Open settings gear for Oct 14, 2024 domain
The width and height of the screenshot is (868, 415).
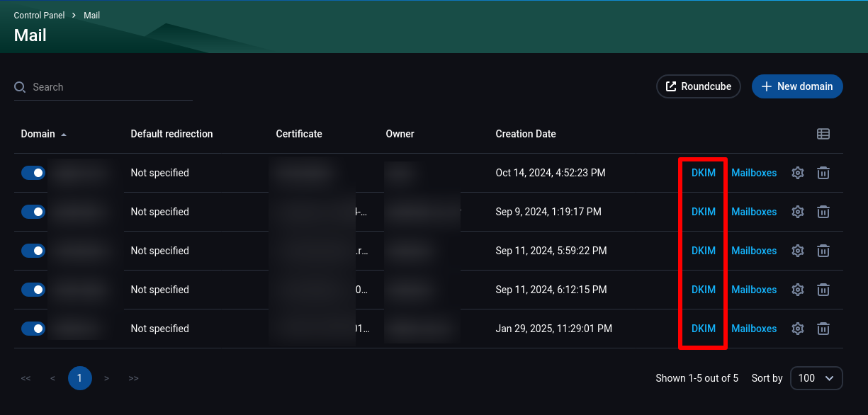798,173
